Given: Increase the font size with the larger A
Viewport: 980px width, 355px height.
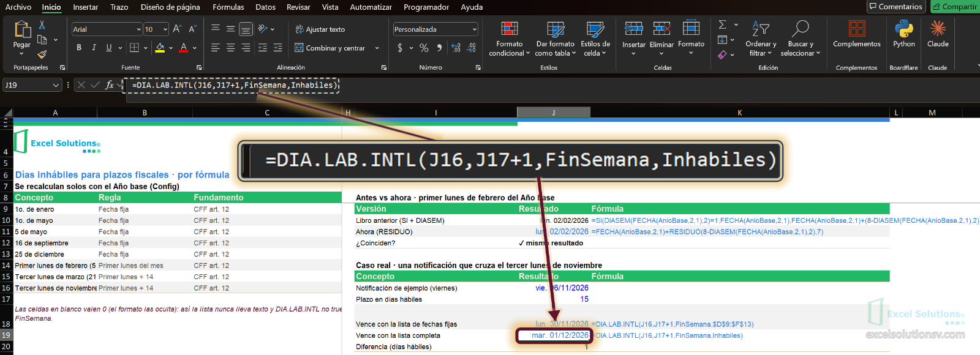Looking at the screenshot, I should click(177, 29).
